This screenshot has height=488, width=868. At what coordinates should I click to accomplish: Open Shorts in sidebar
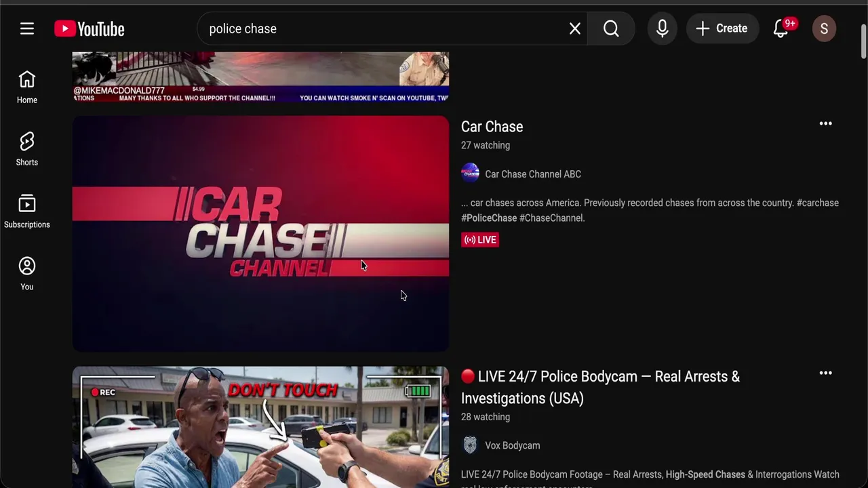pos(27,149)
